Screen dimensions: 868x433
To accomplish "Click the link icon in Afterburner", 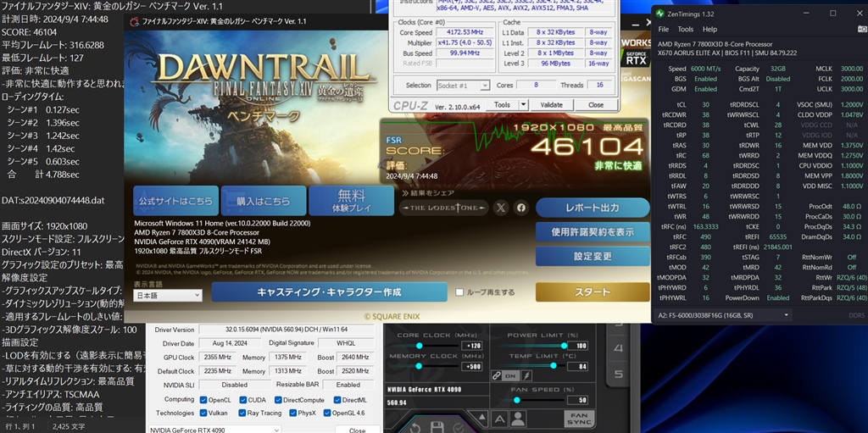I will (497, 375).
